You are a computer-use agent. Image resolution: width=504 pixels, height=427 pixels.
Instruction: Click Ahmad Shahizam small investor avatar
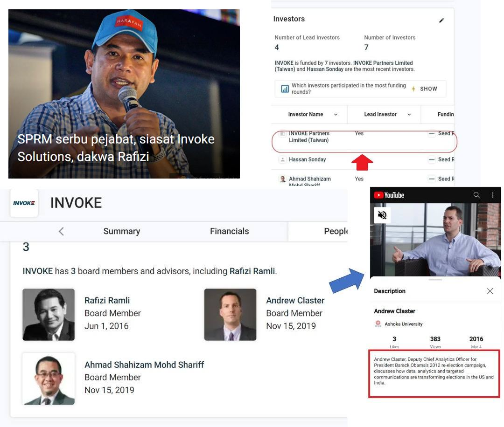[x=282, y=179]
